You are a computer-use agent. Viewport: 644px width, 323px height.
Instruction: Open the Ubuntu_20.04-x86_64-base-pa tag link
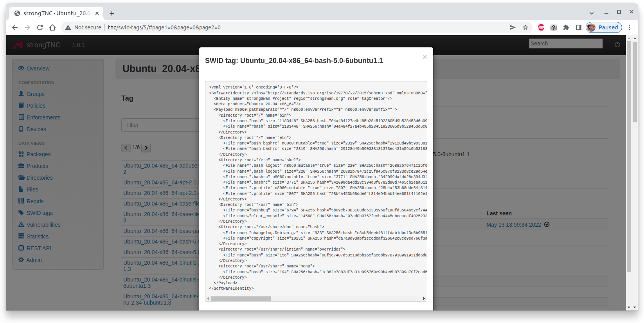pyautogui.click(x=161, y=231)
